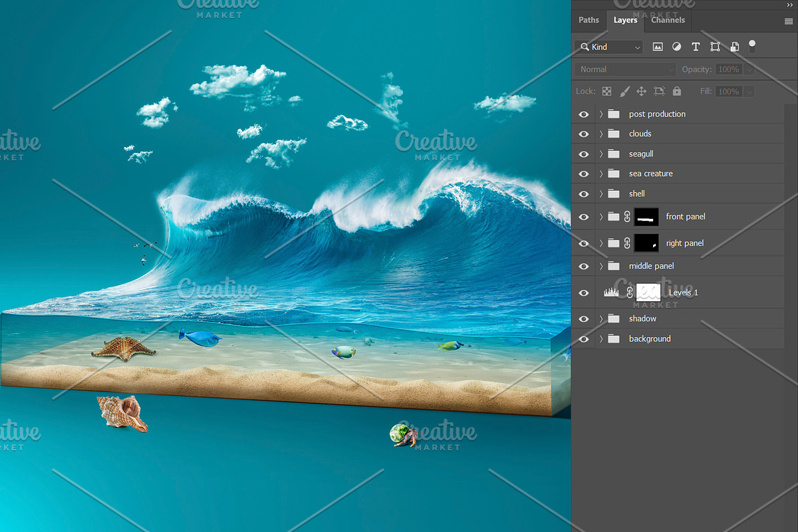Hide the post production group
The image size is (798, 532).
pyautogui.click(x=584, y=114)
